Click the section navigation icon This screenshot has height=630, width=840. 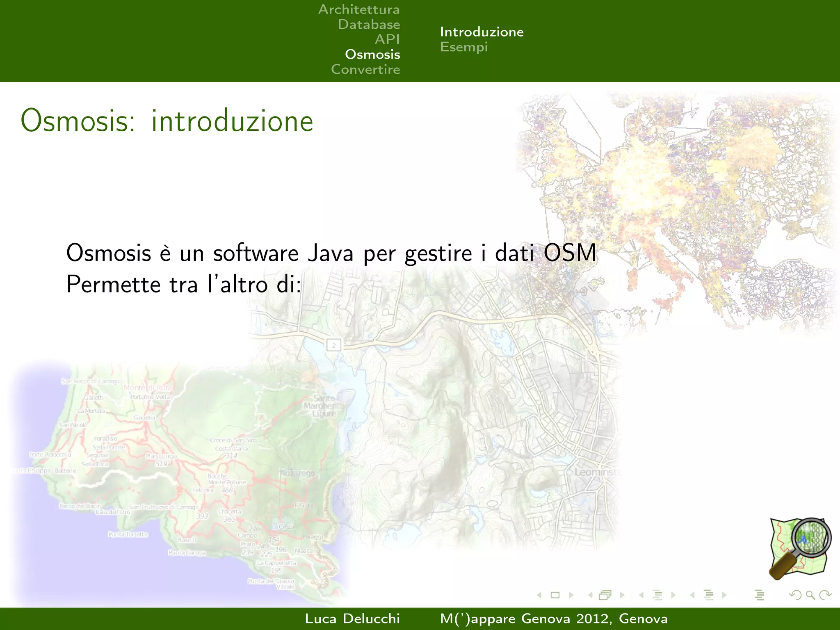click(x=708, y=595)
